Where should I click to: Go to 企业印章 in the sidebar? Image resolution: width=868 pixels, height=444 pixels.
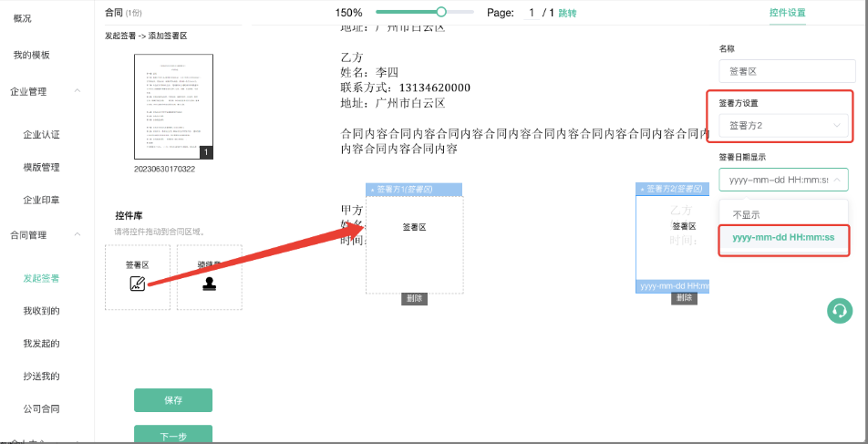point(41,200)
